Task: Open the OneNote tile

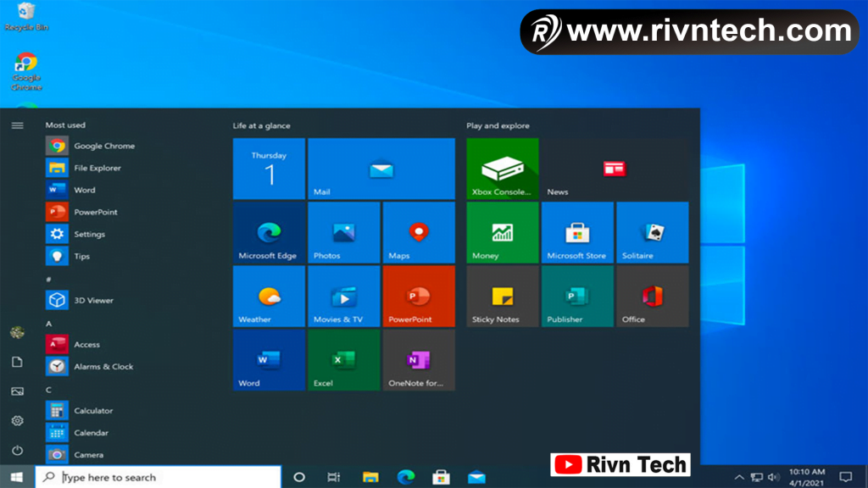Action: pyautogui.click(x=419, y=359)
